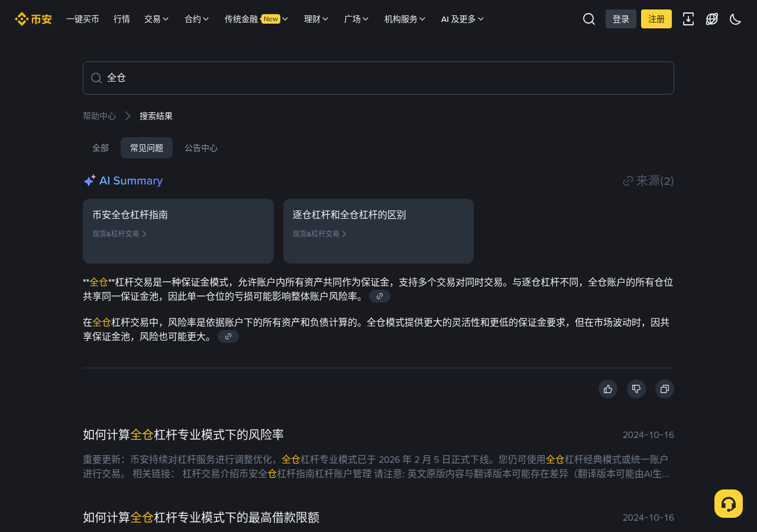The height and width of the screenshot is (532, 757).
Task: Click the 登录 button
Action: [x=621, y=19]
